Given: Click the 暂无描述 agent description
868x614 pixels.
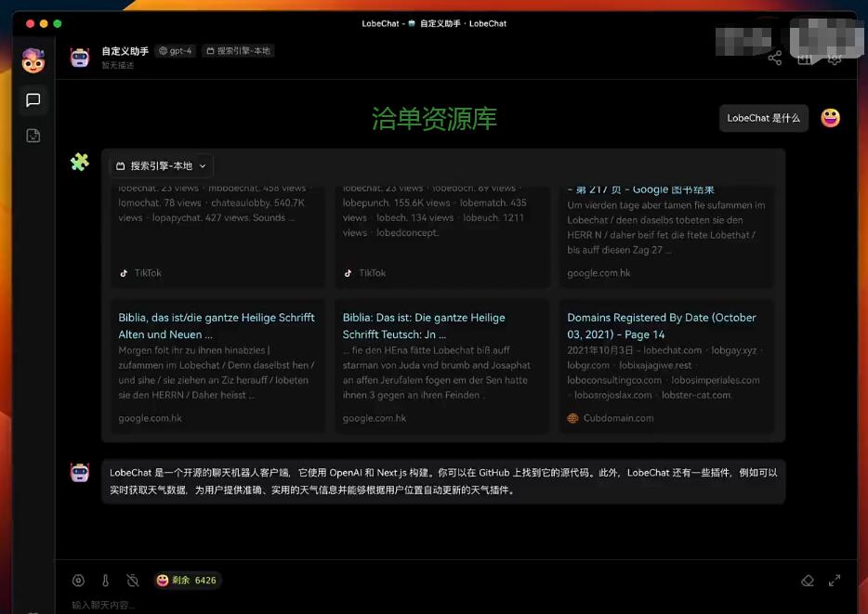Looking at the screenshot, I should tap(117, 65).
